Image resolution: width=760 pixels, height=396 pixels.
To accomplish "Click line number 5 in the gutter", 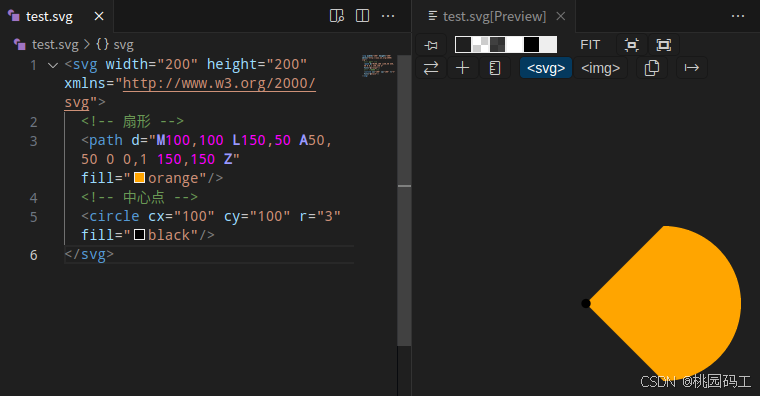I will click(x=33, y=217).
